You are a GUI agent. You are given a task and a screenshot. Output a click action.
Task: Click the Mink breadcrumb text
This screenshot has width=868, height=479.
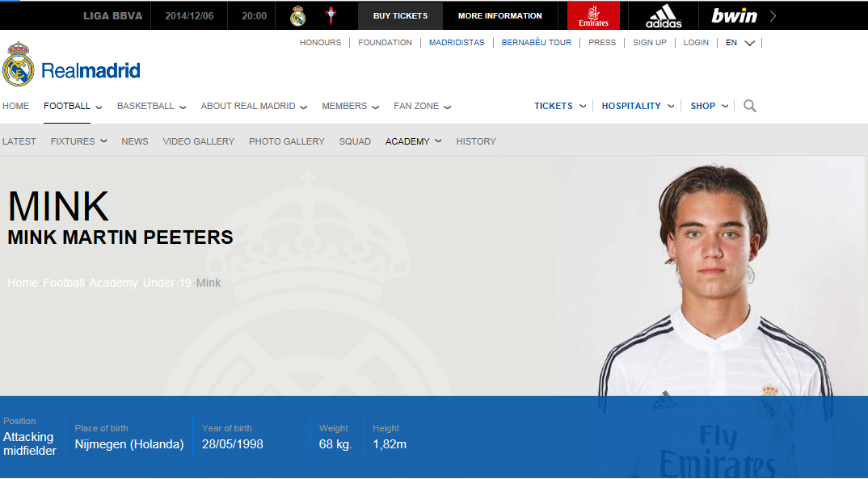(x=209, y=283)
